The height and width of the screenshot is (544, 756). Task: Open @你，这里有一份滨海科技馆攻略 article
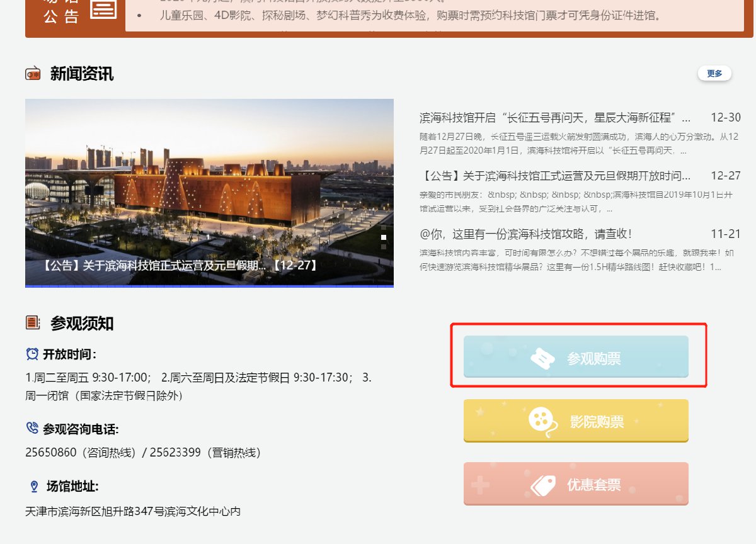(526, 234)
